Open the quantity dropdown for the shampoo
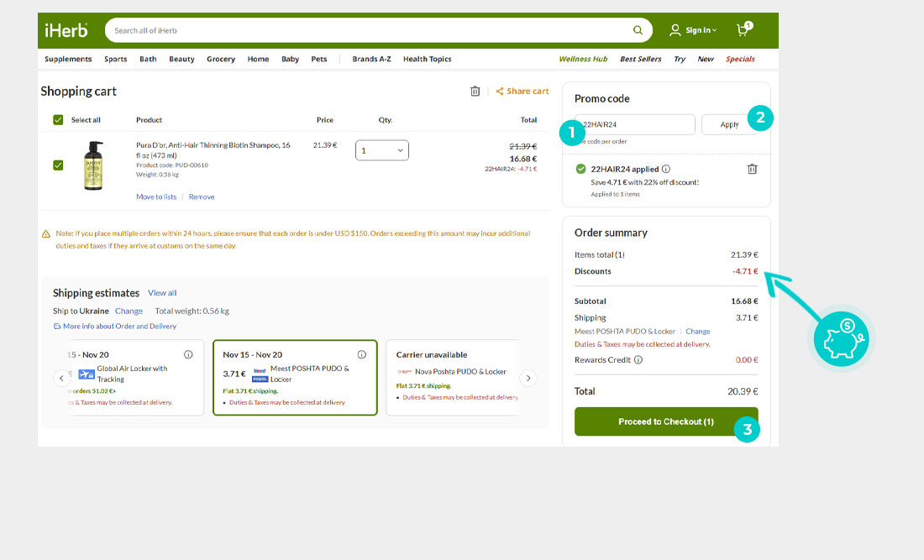 pos(382,150)
